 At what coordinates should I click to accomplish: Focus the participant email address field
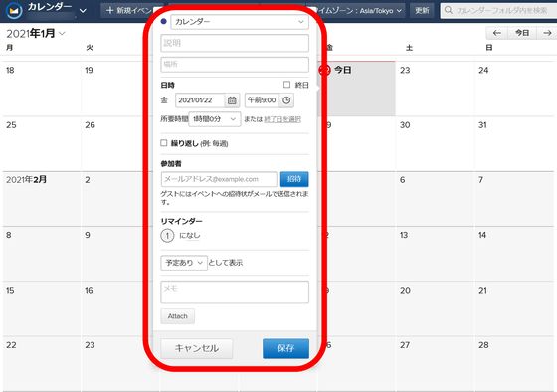[x=219, y=179]
